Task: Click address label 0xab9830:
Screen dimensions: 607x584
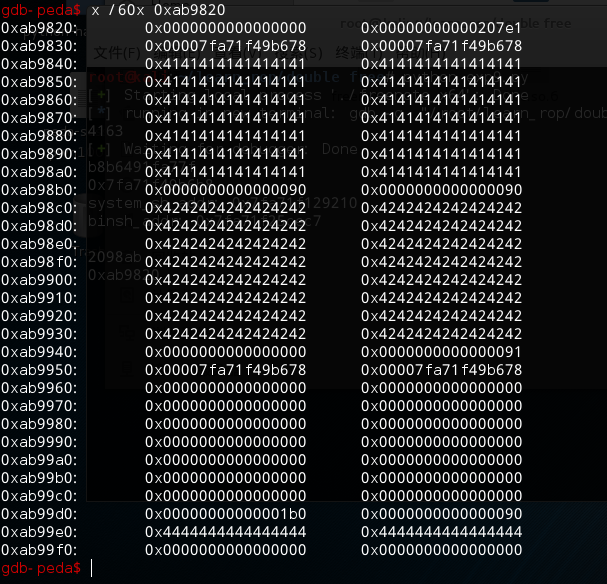Action: click(x=39, y=46)
